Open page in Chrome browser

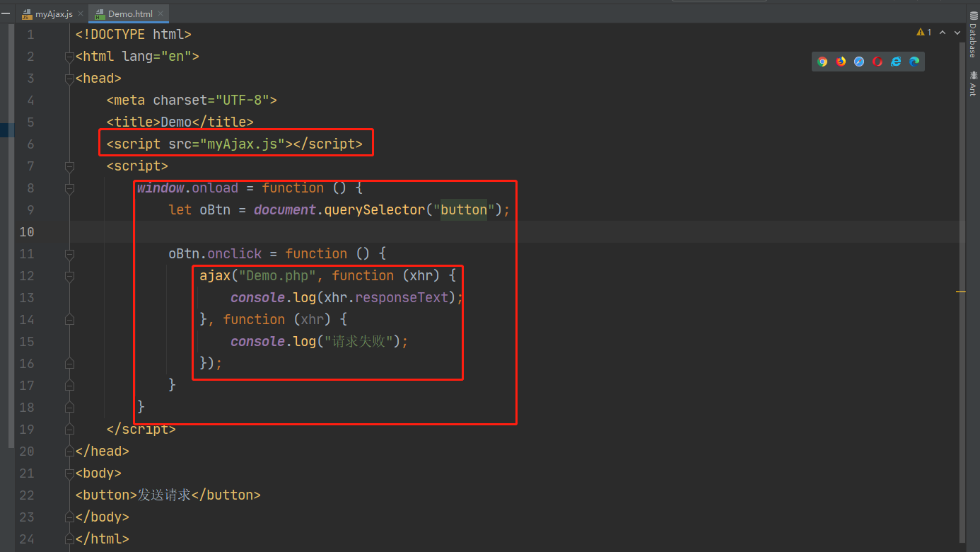(822, 62)
